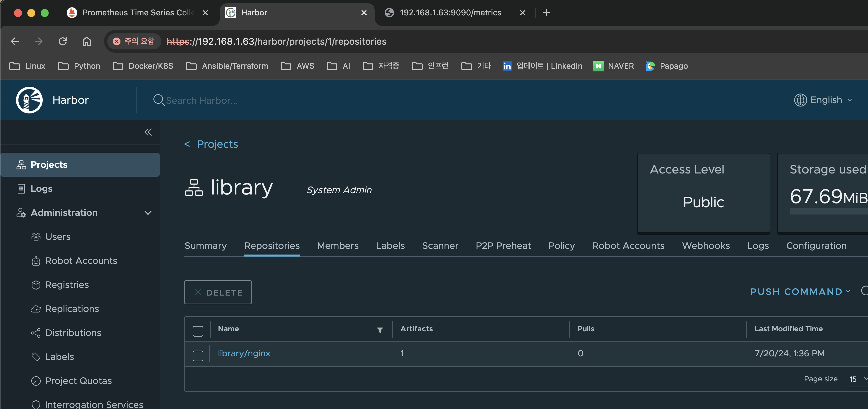Sort by the Pulls column header
Image resolution: width=868 pixels, height=409 pixels.
(586, 329)
